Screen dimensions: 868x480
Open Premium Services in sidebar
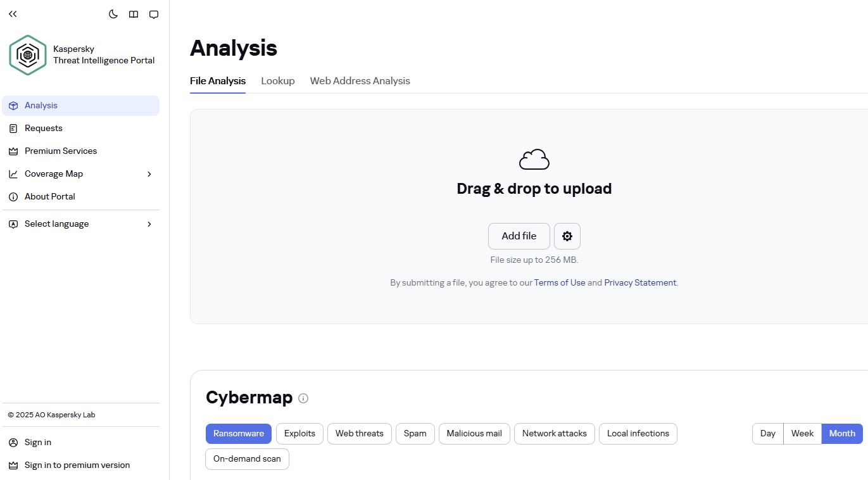(x=61, y=151)
